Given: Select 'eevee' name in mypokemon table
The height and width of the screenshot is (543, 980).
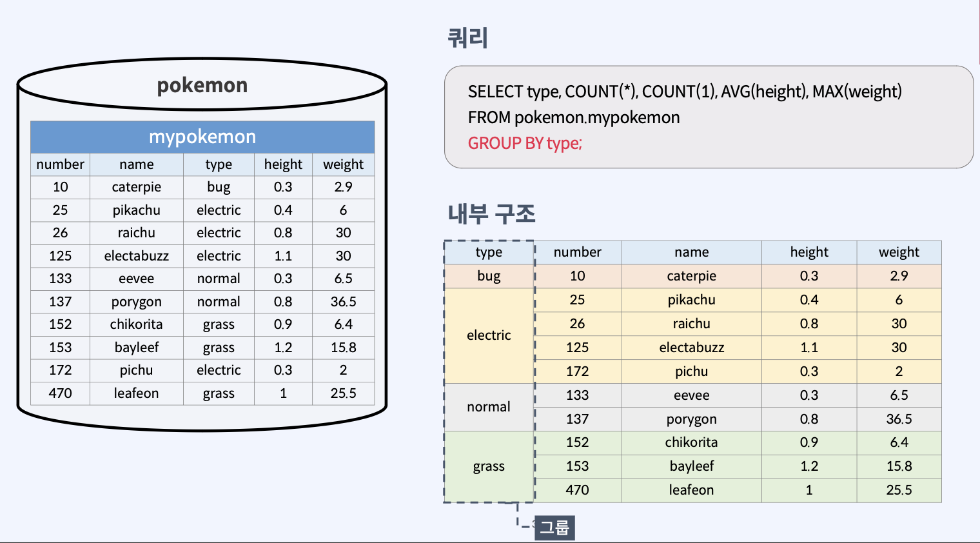Looking at the screenshot, I should [x=137, y=279].
